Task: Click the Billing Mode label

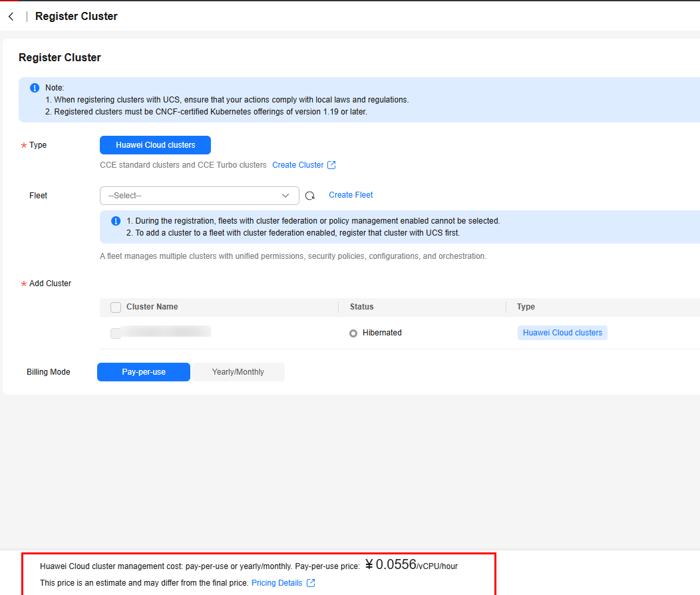Action: pyautogui.click(x=48, y=372)
